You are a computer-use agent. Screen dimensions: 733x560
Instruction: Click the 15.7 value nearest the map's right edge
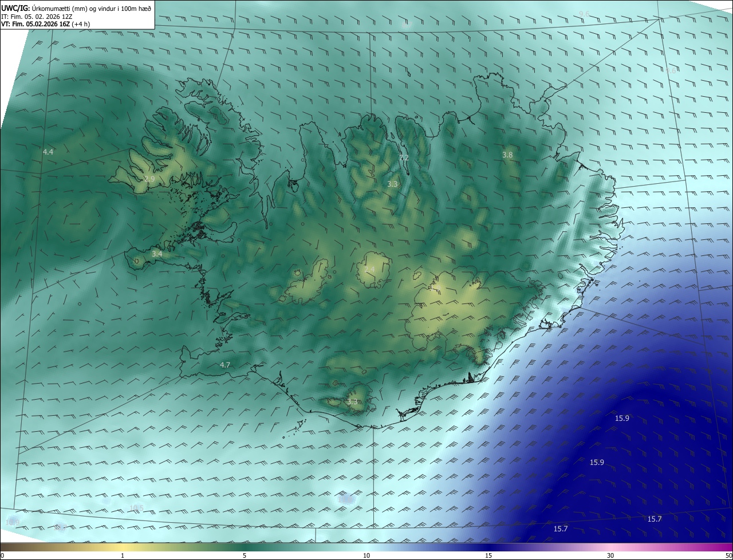click(x=655, y=519)
